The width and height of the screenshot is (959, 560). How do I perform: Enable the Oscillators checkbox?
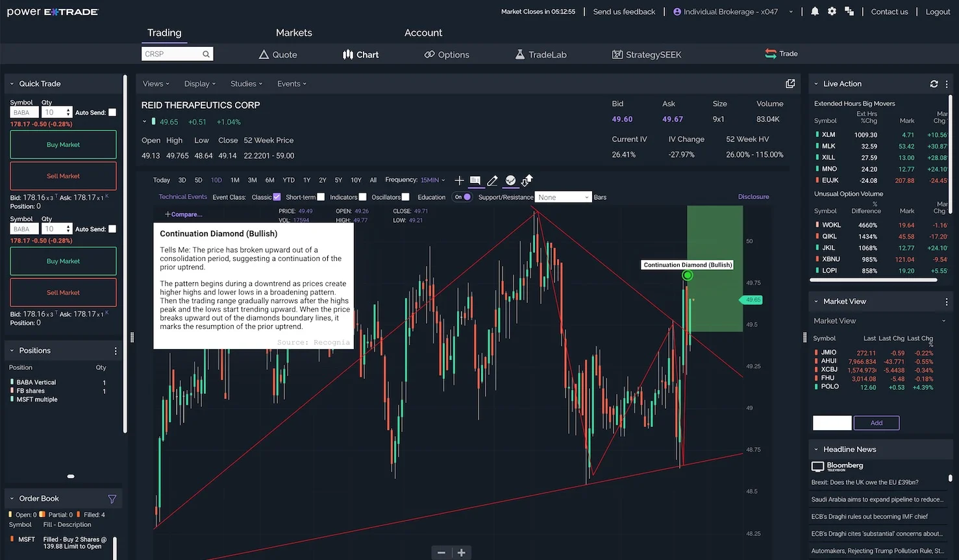[406, 197]
